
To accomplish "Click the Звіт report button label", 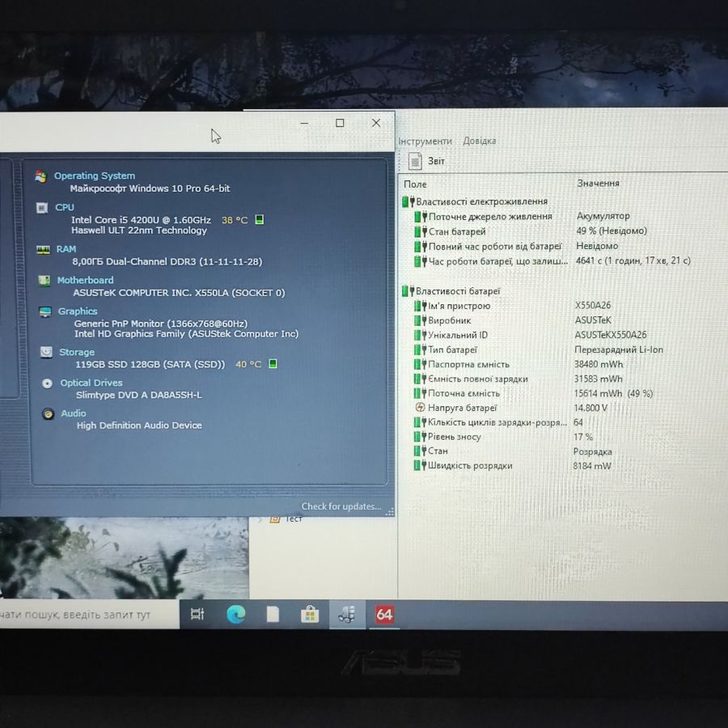I will tap(437, 161).
